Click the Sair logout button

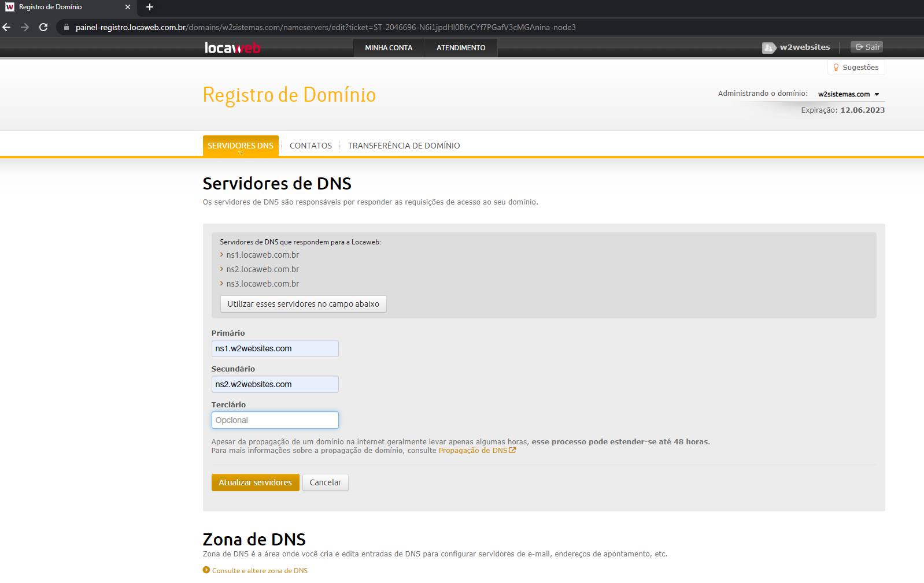click(867, 47)
